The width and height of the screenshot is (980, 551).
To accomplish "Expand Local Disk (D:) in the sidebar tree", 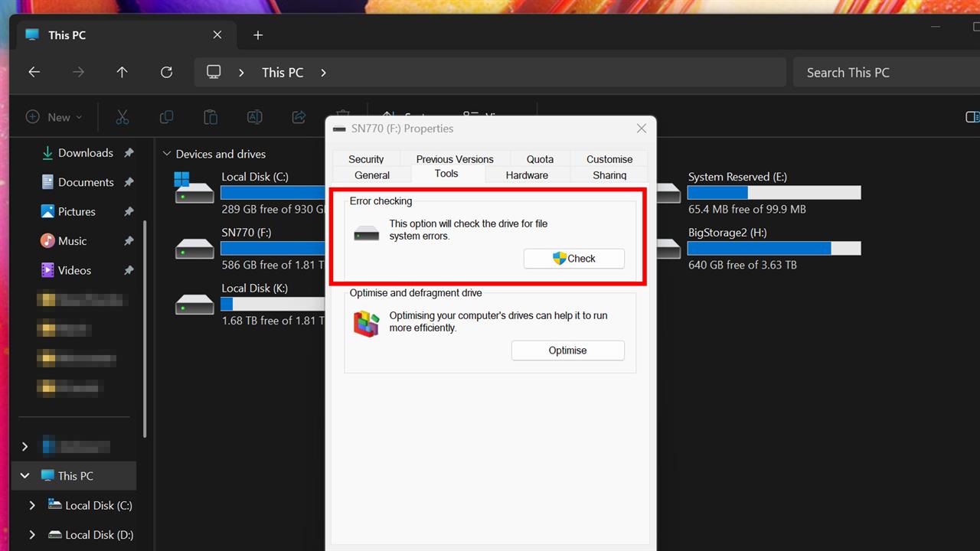I will tap(32, 535).
